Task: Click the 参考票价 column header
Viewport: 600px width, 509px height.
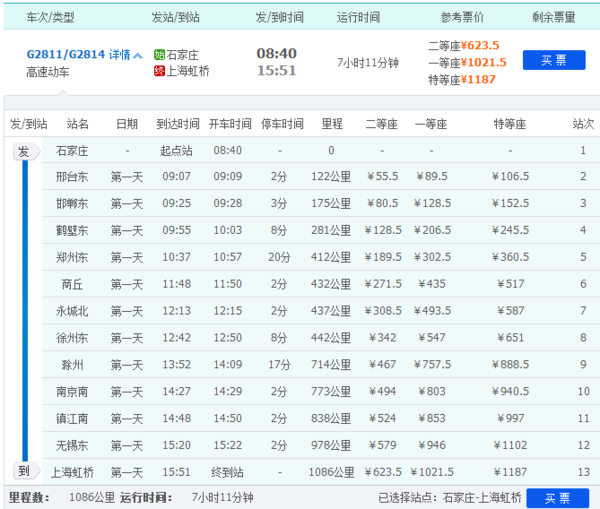Action: pos(462,17)
